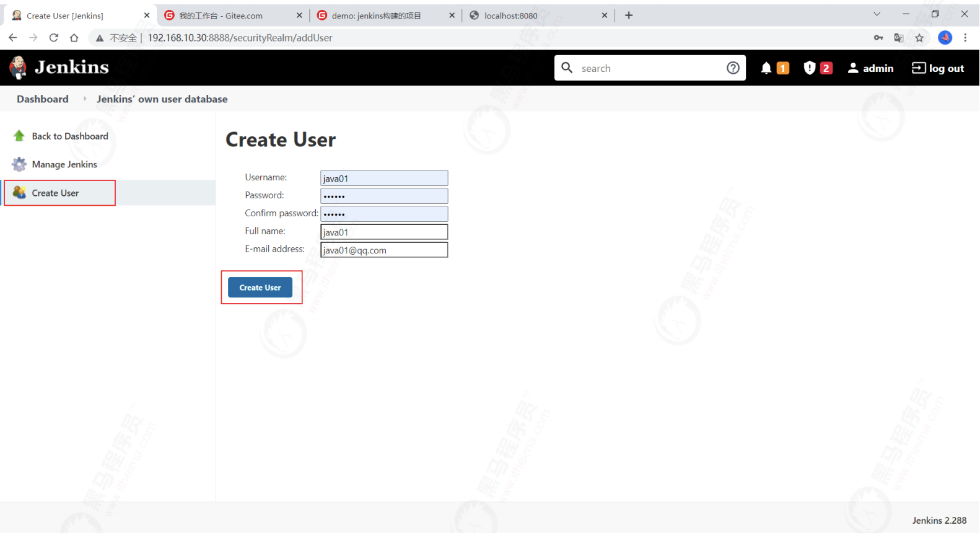
Task: Click the Manage Jenkins gear icon
Action: click(x=19, y=164)
